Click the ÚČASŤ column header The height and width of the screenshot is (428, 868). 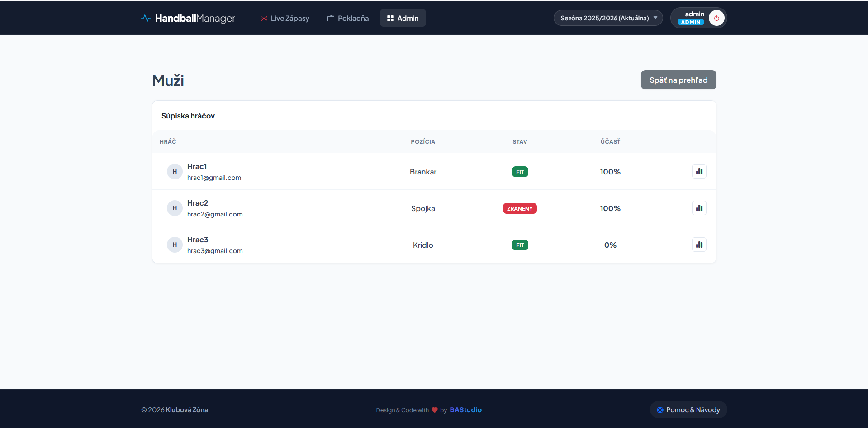610,142
